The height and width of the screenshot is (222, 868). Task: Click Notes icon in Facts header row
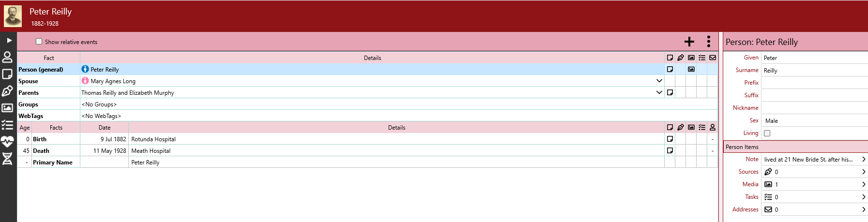point(670,127)
